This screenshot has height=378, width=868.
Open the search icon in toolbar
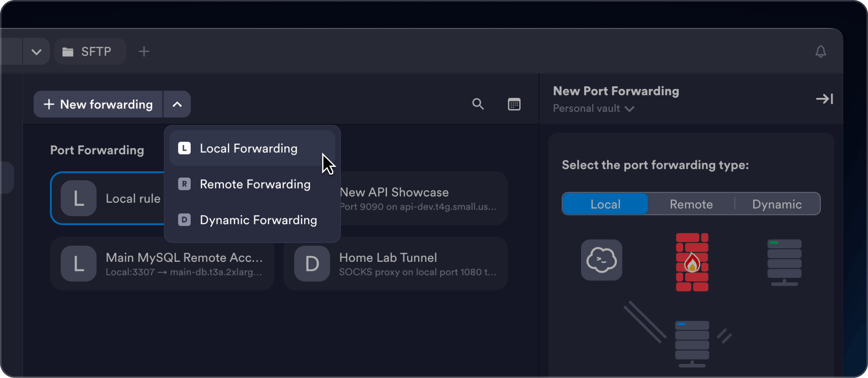click(478, 104)
